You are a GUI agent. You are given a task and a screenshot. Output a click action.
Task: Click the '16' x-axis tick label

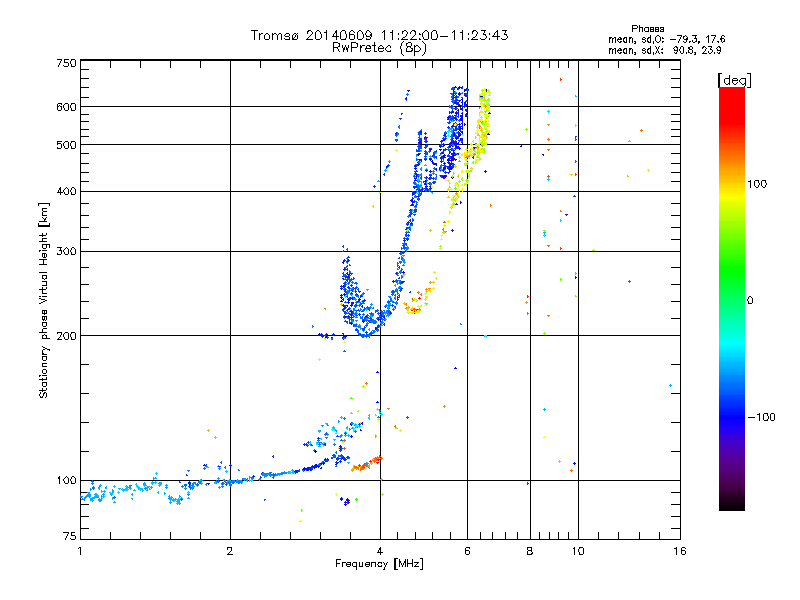[x=680, y=551]
